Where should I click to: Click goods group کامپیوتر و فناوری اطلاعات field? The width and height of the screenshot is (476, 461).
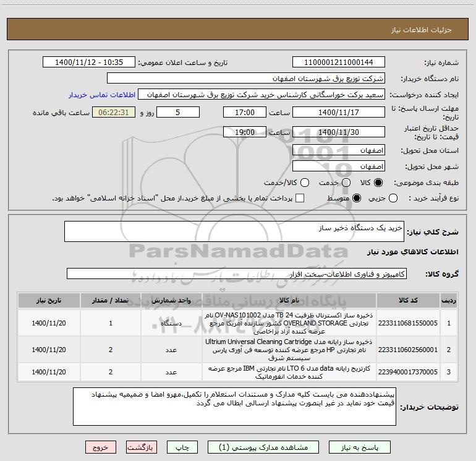(x=237, y=274)
